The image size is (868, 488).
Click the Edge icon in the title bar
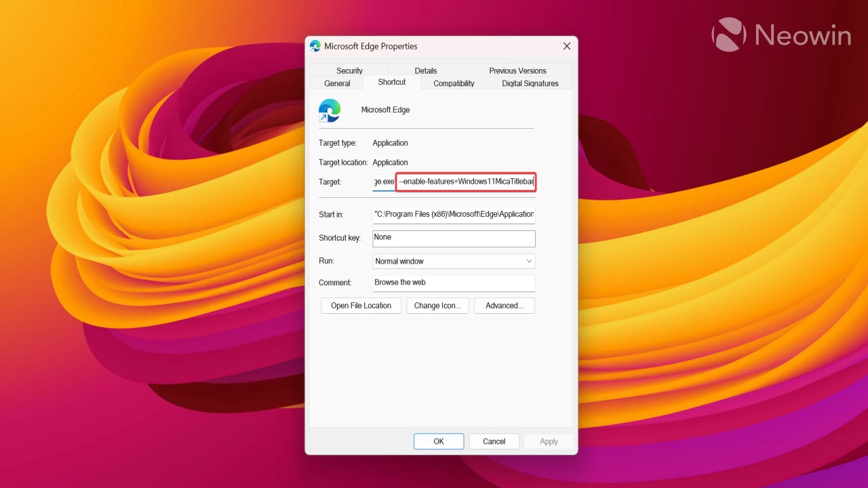point(315,46)
